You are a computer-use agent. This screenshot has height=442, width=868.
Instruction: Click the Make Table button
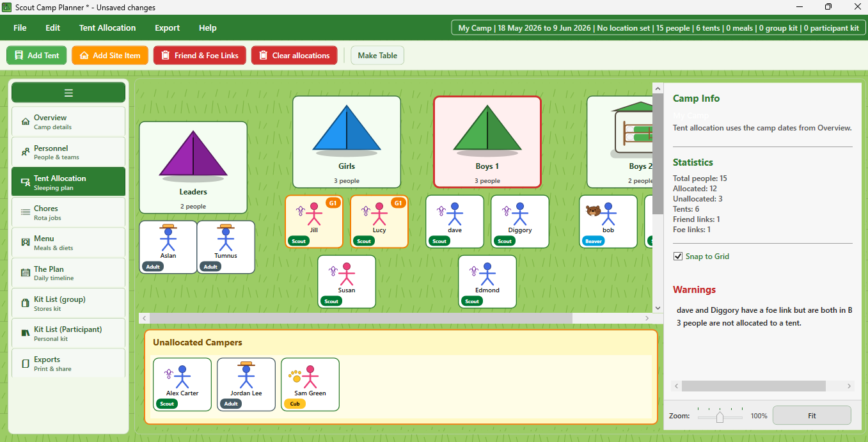tap(377, 56)
